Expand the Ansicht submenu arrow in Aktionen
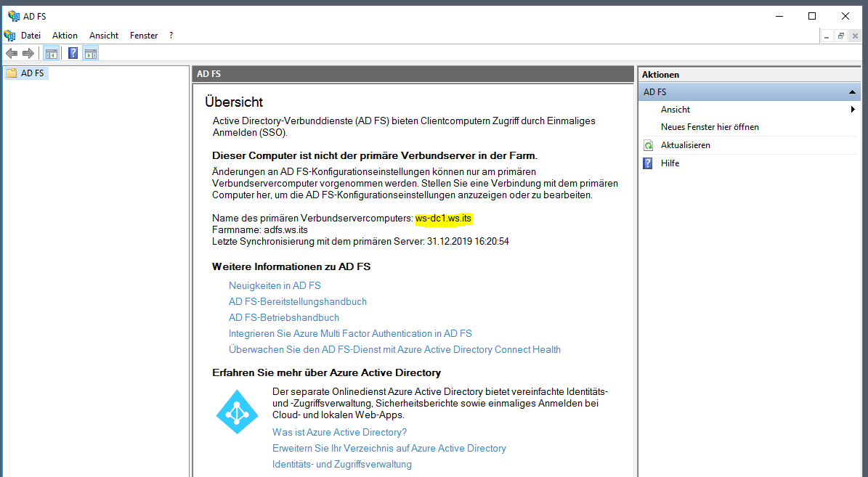The width and height of the screenshot is (868, 477). [x=853, y=110]
